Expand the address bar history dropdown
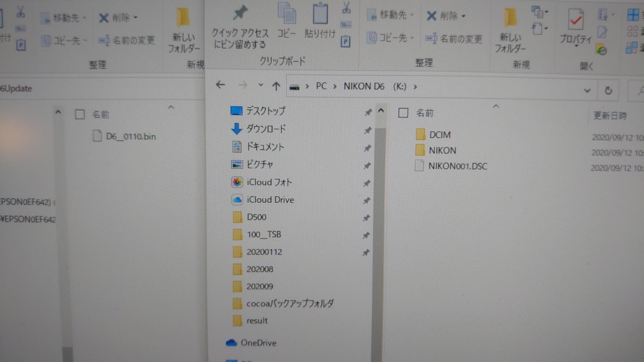This screenshot has width=644, height=362. coord(587,90)
